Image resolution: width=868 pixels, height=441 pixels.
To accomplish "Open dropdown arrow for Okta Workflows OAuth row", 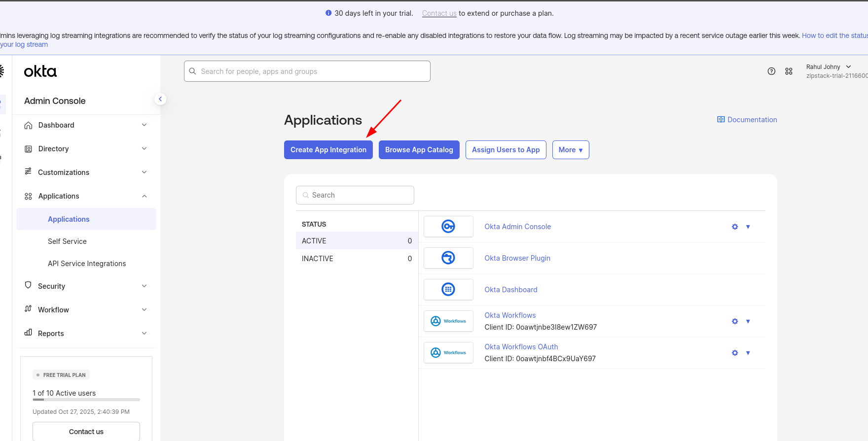I will [x=748, y=353].
